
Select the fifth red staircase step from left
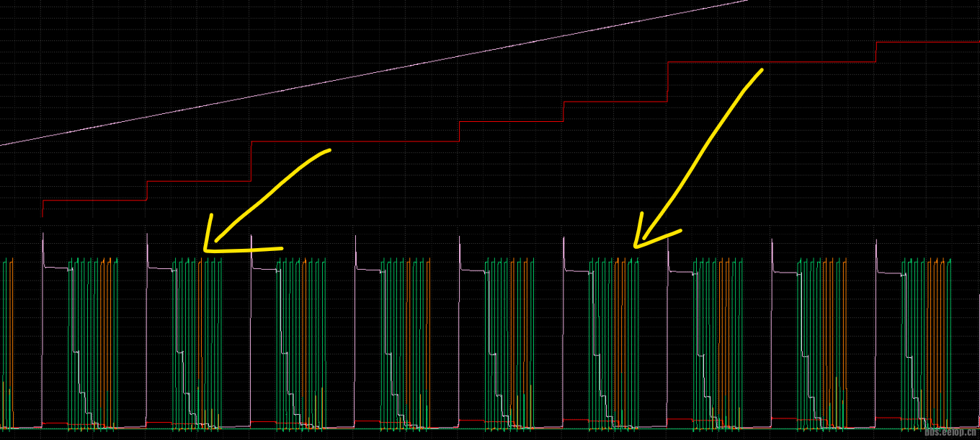(x=615, y=102)
